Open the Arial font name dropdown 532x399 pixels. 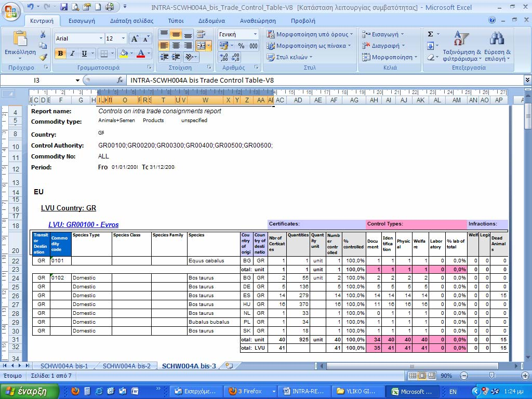[x=101, y=38]
